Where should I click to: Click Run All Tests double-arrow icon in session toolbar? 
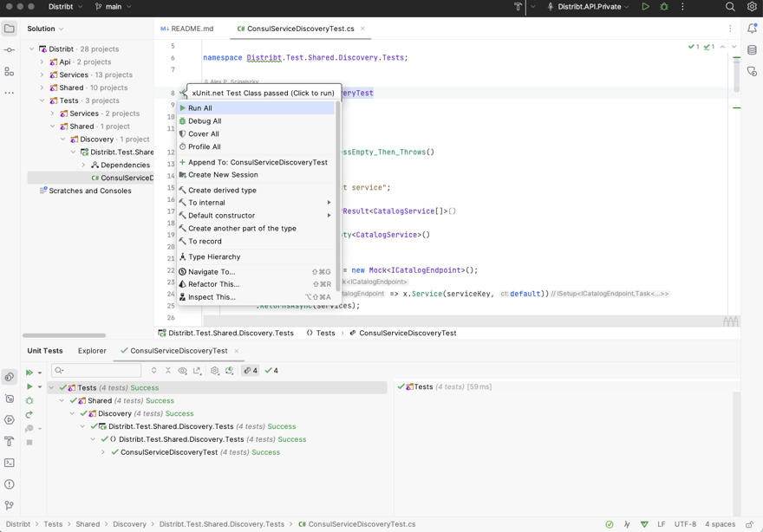pos(29,373)
